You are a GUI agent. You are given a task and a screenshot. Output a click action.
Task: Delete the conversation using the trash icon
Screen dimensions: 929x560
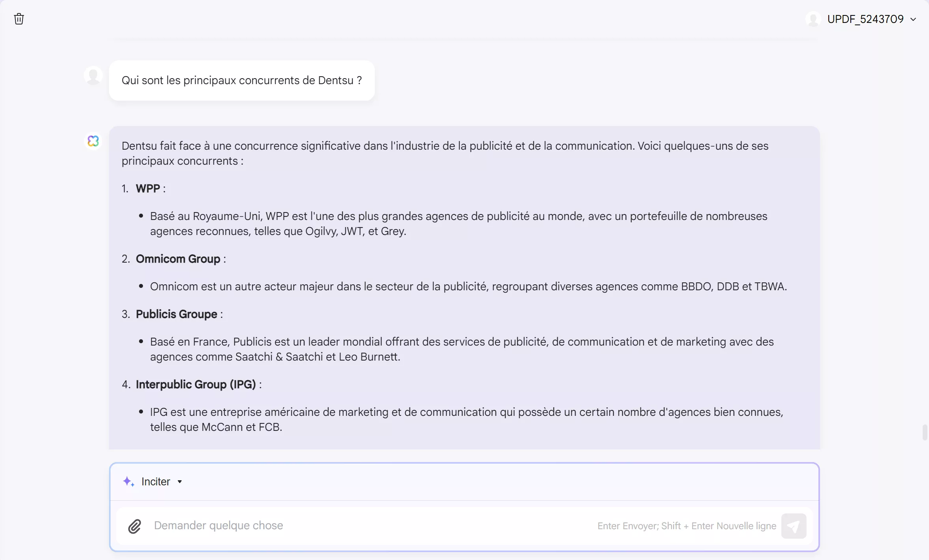19,19
